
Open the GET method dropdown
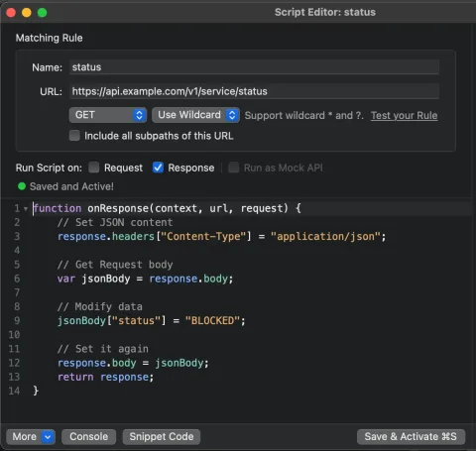click(x=108, y=115)
